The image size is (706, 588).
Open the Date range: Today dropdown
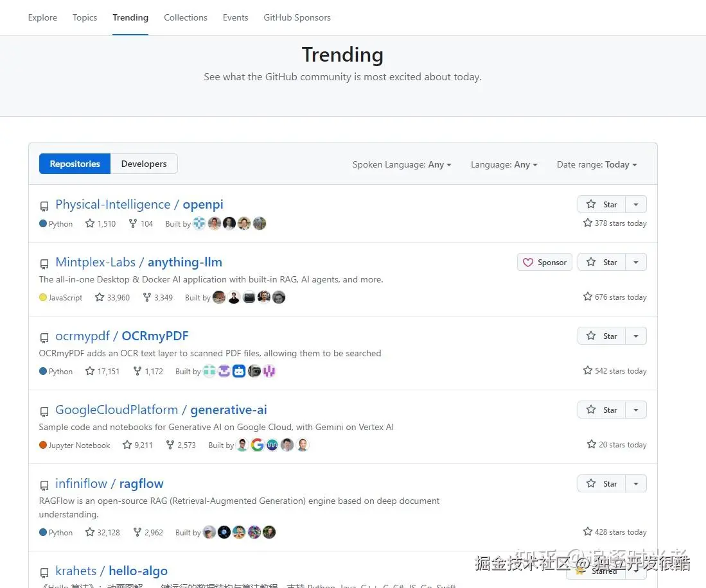pyautogui.click(x=597, y=165)
